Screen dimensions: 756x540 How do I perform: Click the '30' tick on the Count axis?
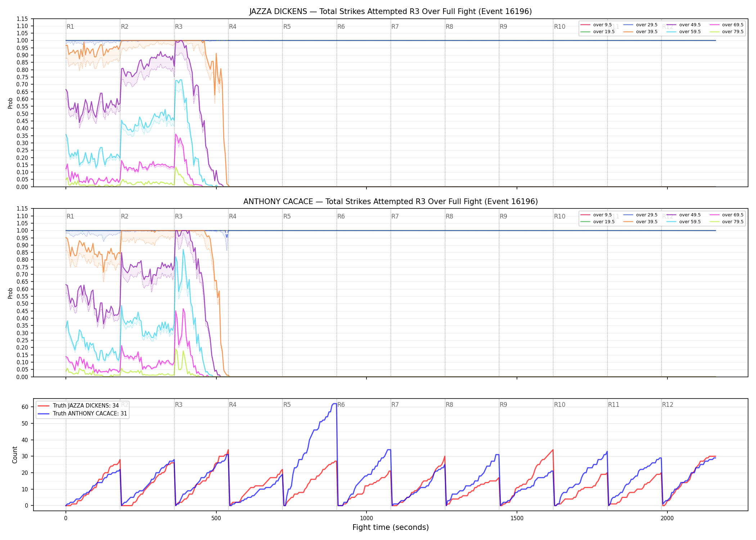25,456
